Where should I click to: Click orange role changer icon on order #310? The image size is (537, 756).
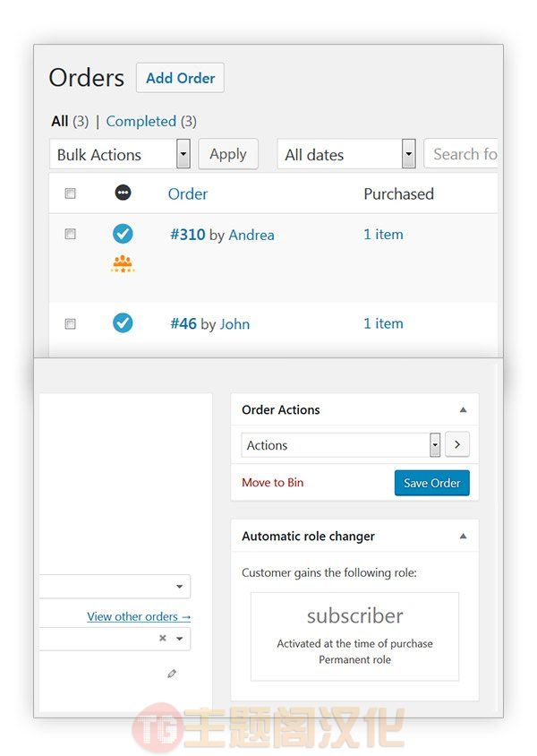click(x=123, y=263)
